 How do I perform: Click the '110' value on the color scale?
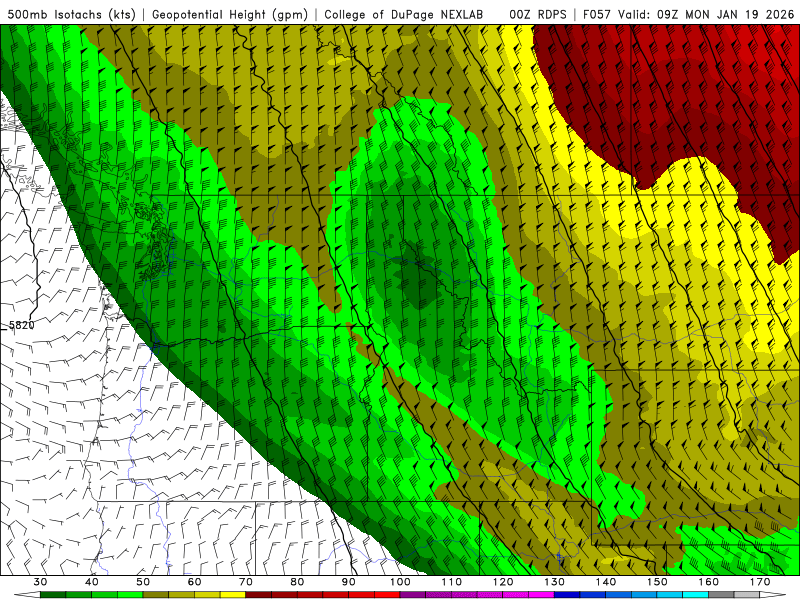click(x=452, y=582)
